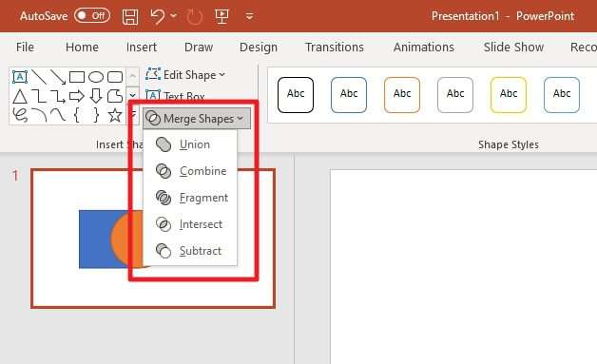This screenshot has width=597, height=364.
Task: Select the star shape in gallery
Action: pyautogui.click(x=115, y=115)
